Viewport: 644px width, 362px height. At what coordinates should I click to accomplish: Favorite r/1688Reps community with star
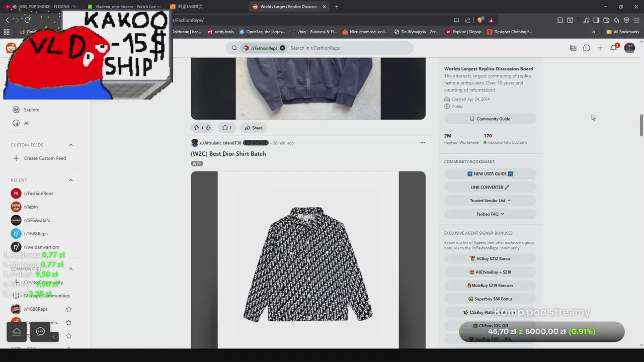tap(69, 309)
